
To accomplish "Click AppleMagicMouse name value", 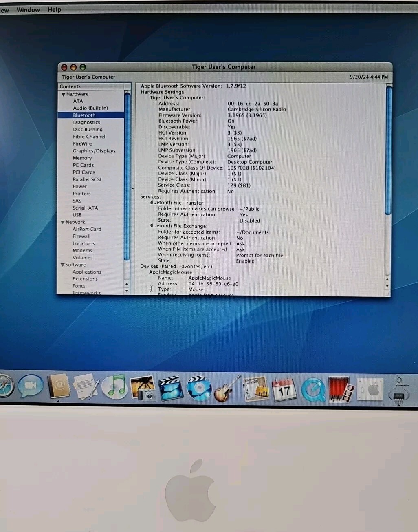I will 209,278.
